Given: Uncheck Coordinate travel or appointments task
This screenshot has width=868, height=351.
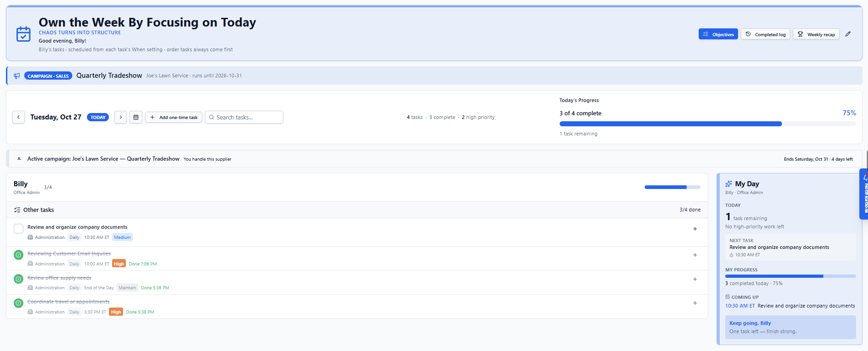Looking at the screenshot, I should (18, 303).
